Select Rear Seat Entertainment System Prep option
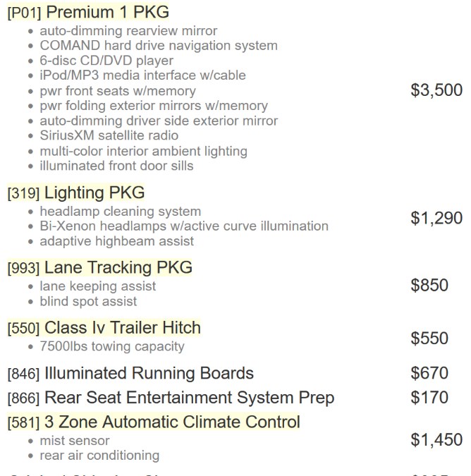471x476 pixels. tap(190, 398)
